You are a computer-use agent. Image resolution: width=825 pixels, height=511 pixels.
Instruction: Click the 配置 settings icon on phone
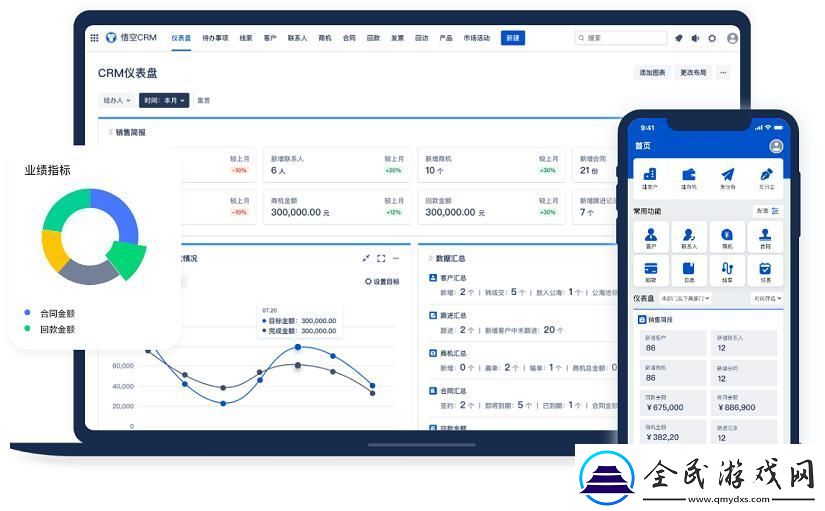pos(774,211)
